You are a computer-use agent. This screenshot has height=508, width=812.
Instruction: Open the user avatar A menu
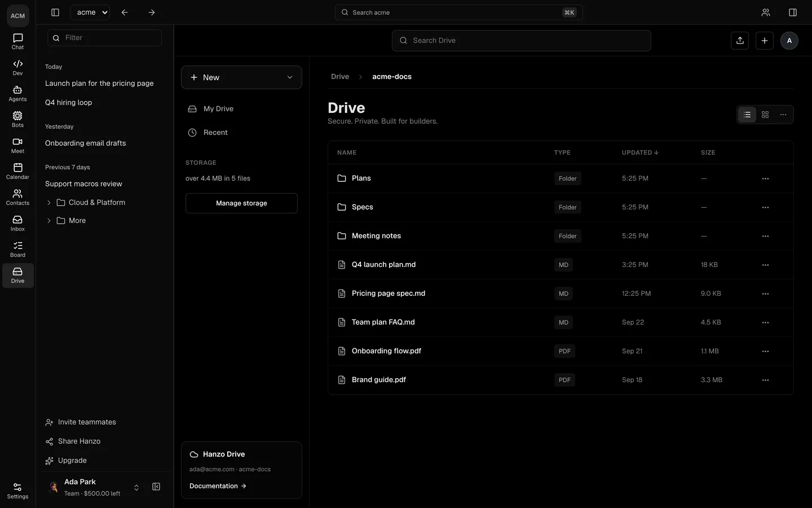[x=789, y=41]
